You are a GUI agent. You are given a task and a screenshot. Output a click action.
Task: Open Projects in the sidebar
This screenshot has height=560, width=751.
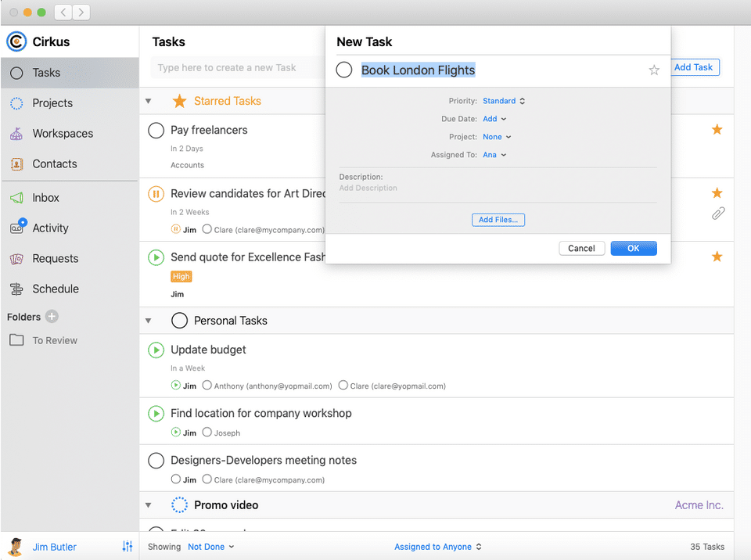tap(52, 103)
